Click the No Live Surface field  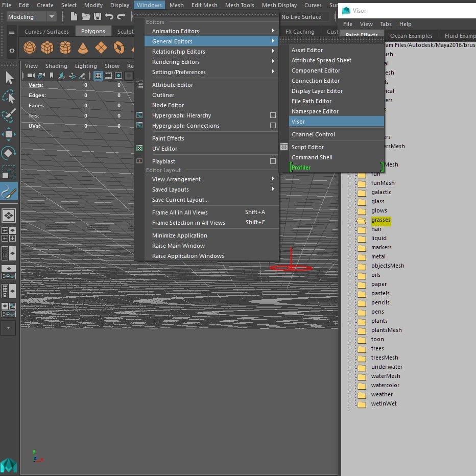pos(303,17)
